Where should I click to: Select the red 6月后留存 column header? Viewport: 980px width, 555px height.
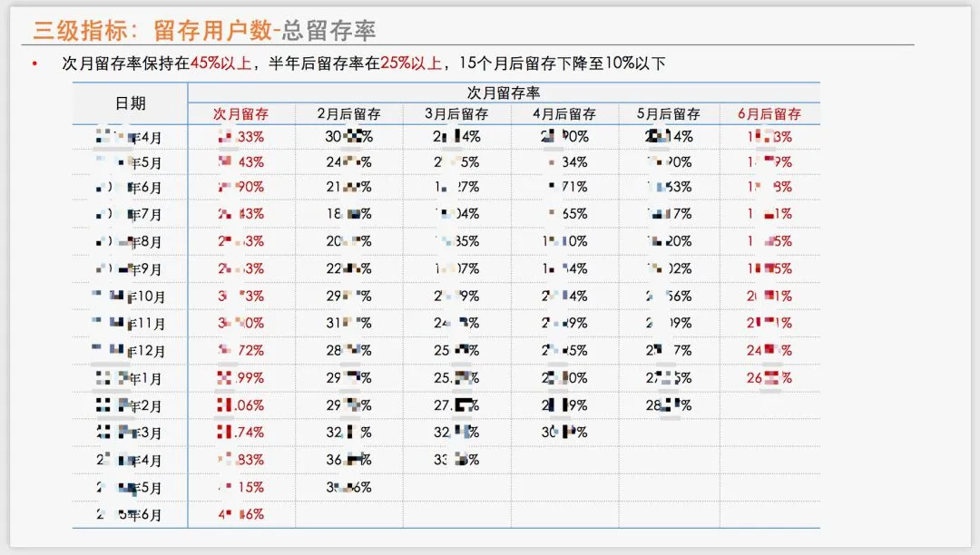(769, 114)
